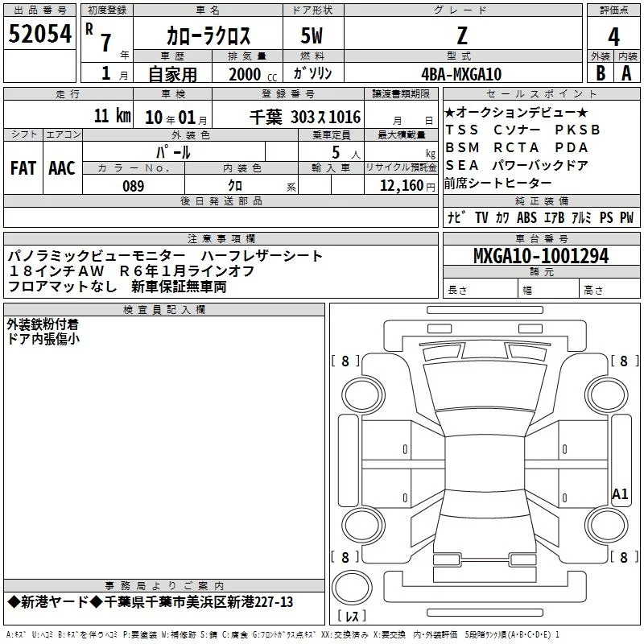The image size is (644, 644).
Task: Click the interior color クロ
Action: click(x=235, y=186)
